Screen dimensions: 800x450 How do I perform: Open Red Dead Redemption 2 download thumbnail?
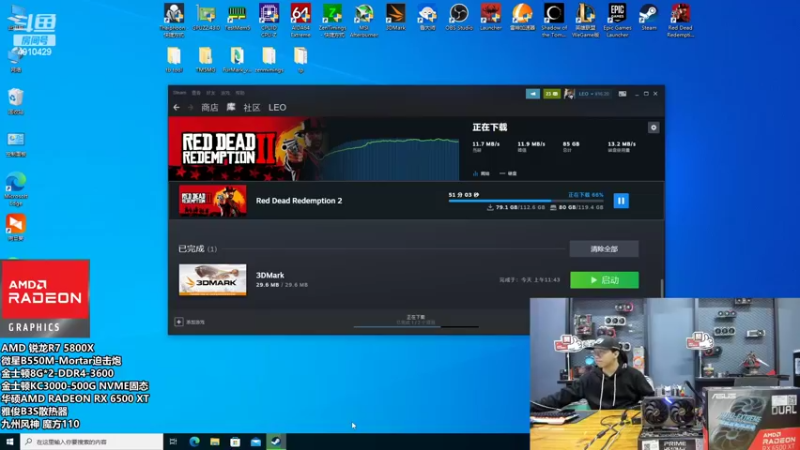(212, 201)
